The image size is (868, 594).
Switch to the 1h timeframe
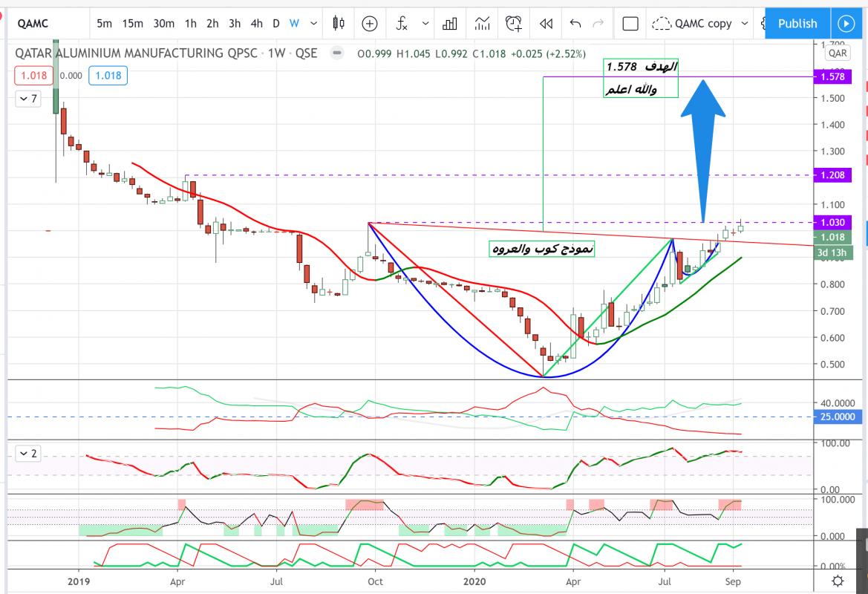click(190, 24)
